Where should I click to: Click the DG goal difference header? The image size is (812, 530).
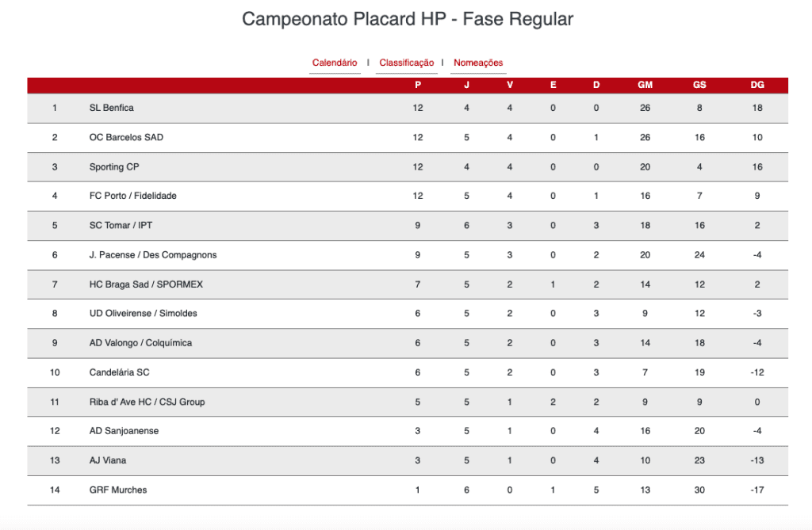pos(757,85)
